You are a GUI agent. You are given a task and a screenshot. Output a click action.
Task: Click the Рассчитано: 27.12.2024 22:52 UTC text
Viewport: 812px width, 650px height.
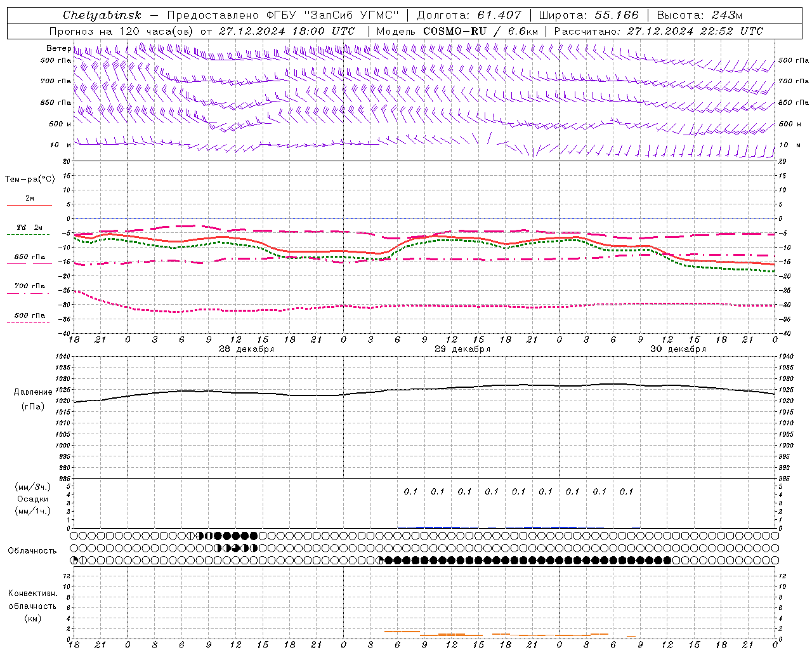point(658,31)
